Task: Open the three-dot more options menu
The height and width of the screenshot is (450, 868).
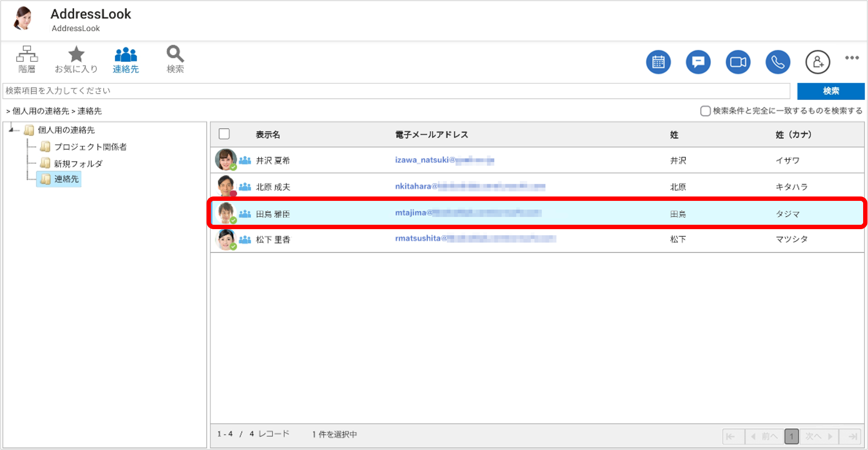Action: [x=852, y=58]
